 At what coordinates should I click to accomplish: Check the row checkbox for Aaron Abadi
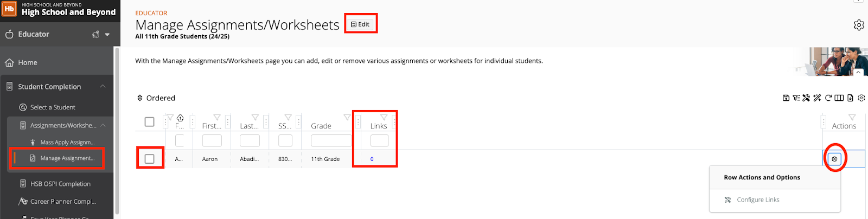pos(150,159)
